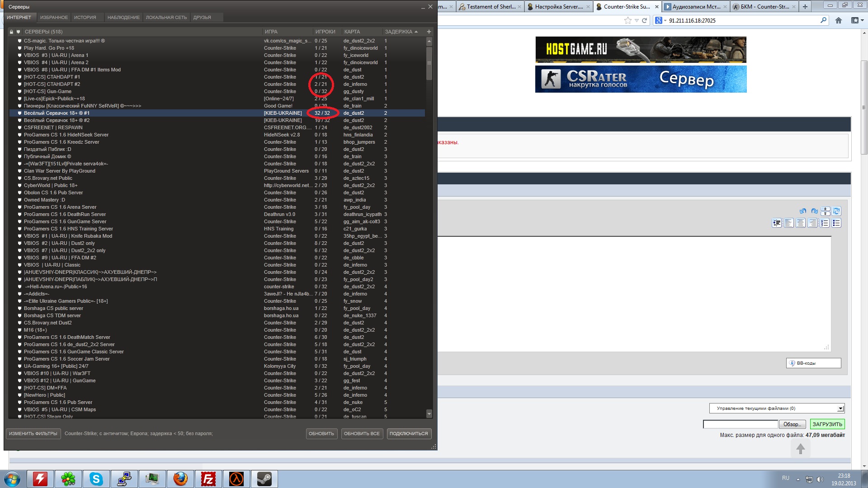Viewport: 868px width, 488px height.
Task: Click the search magnifier in browser search box
Action: click(x=823, y=20)
